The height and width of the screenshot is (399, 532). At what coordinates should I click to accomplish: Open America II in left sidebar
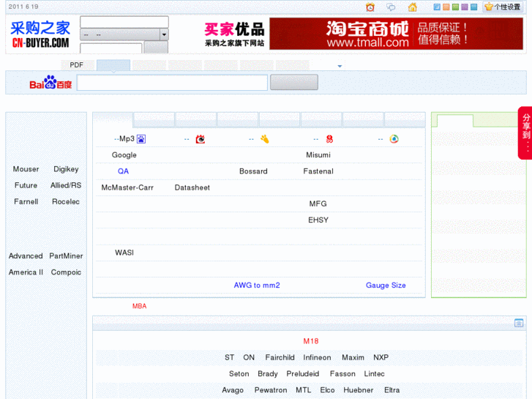point(26,272)
